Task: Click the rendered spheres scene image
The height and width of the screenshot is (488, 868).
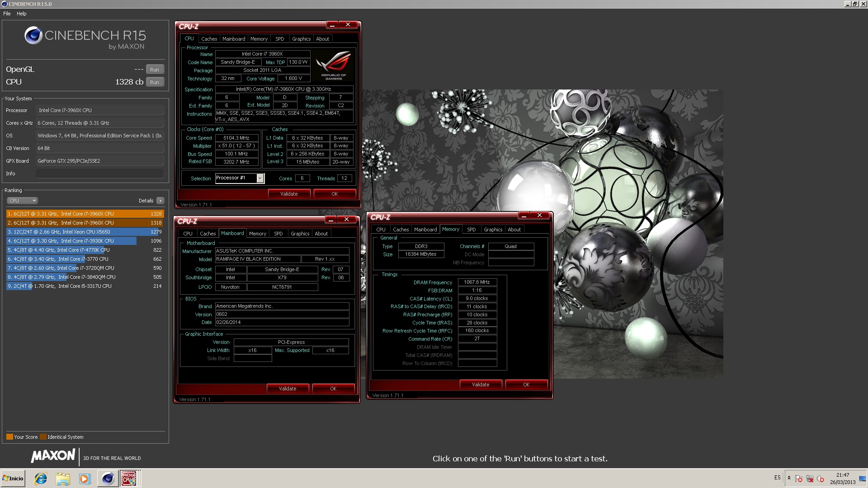Action: [x=542, y=234]
